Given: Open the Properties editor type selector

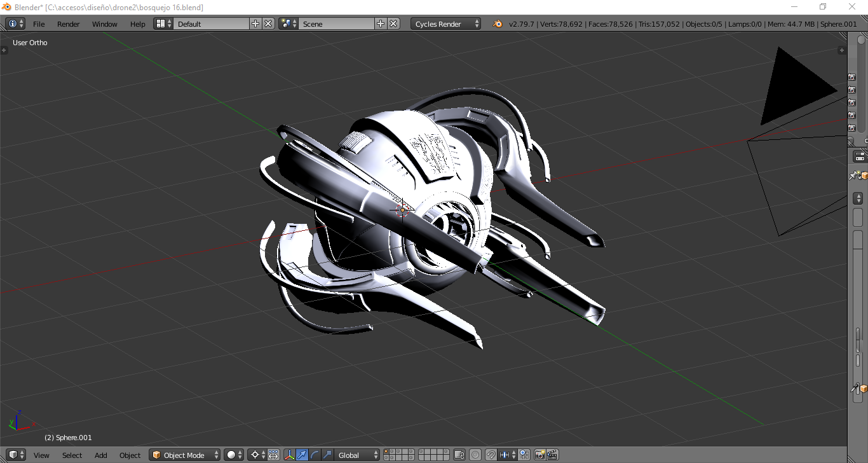Looking at the screenshot, I should click(860, 156).
